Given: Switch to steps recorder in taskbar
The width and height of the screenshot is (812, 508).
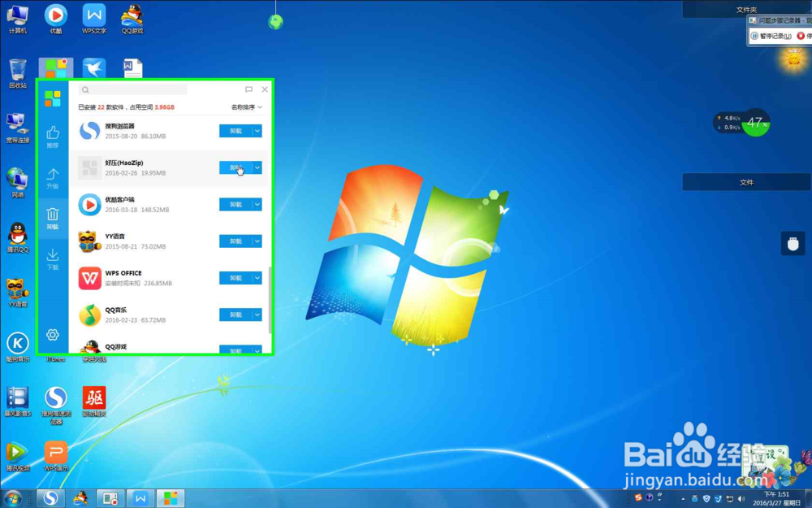Looking at the screenshot, I should (x=110, y=499).
